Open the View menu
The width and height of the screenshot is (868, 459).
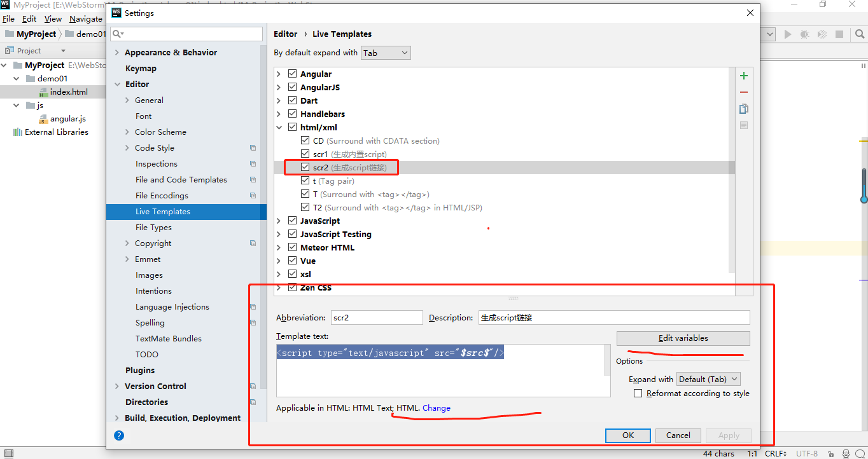point(53,19)
